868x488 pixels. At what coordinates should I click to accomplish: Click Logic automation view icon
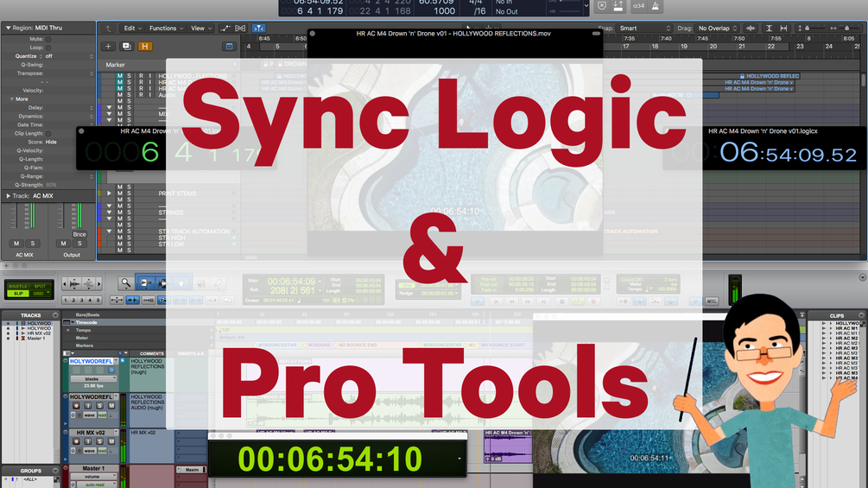tap(225, 29)
